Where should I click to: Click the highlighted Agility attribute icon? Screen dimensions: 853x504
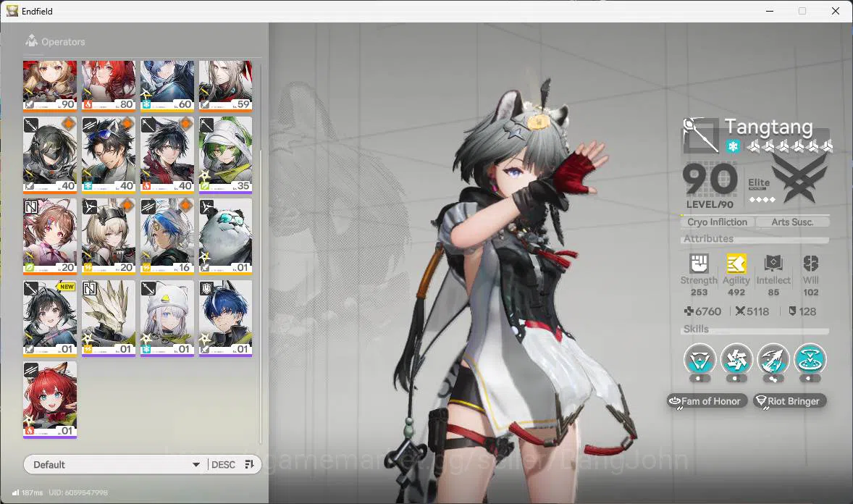(736, 264)
